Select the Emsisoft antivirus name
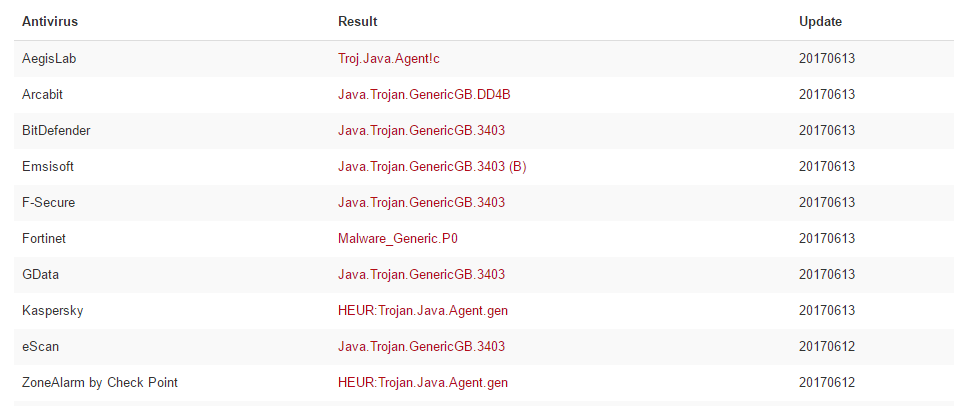This screenshot has width=968, height=406. click(48, 166)
